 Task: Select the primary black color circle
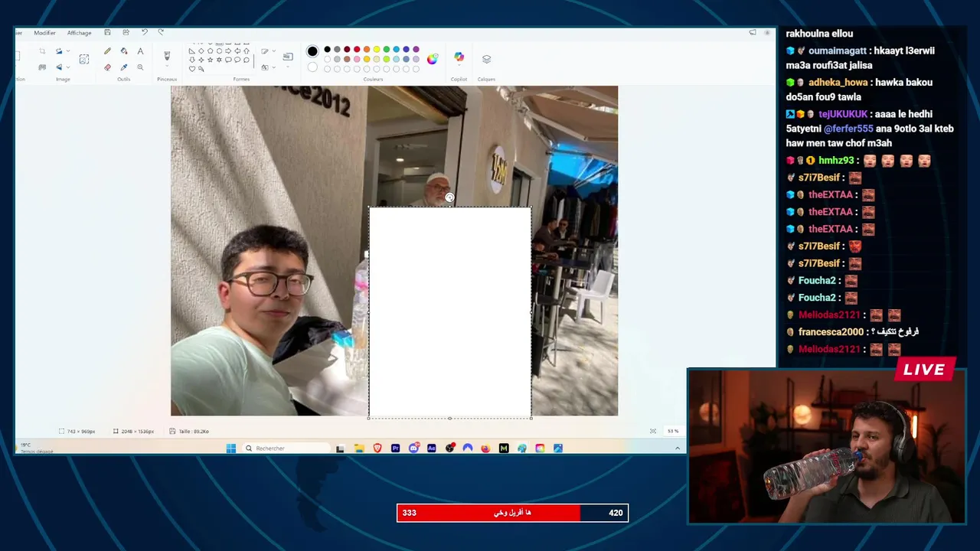tap(312, 51)
